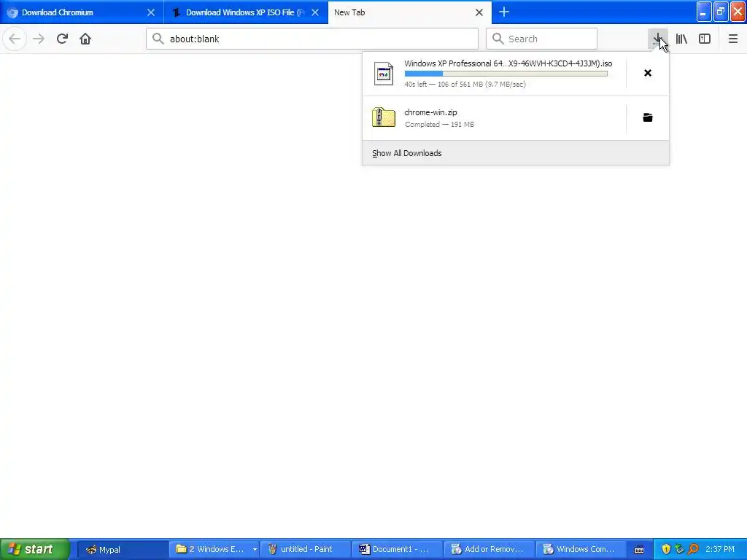Click the forward navigation arrow
Screen dimensions: 747x560
(39, 39)
